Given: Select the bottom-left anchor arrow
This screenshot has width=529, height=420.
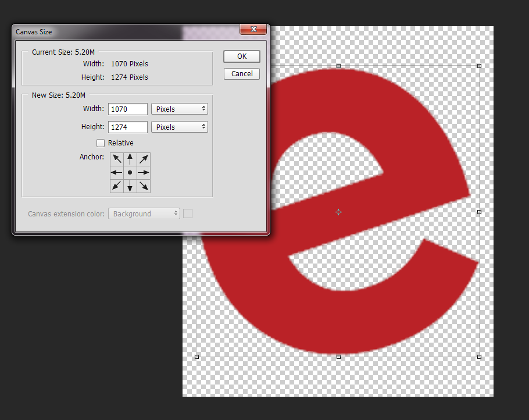Looking at the screenshot, I should (x=116, y=186).
